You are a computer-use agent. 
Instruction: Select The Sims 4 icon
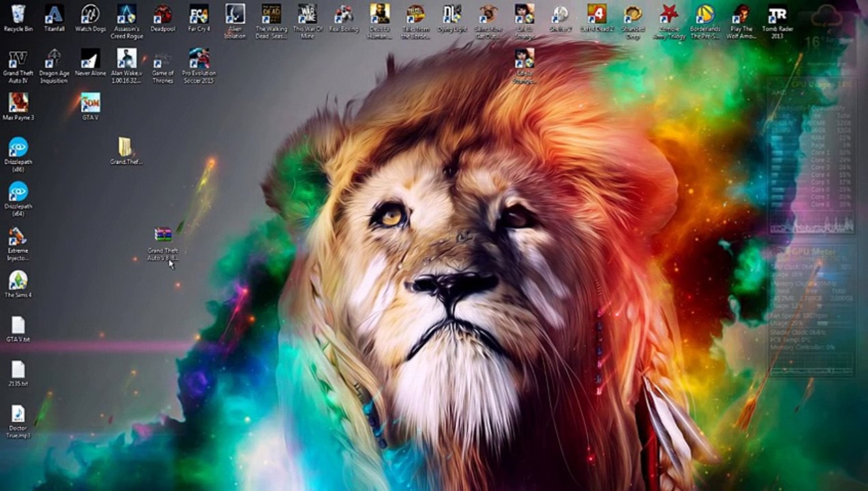coord(18,280)
